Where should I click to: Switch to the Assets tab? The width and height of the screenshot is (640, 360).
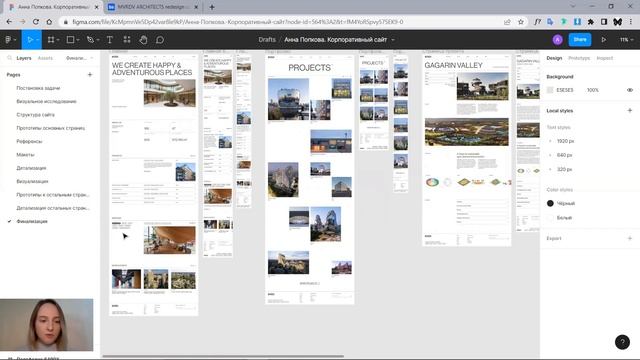click(45, 58)
